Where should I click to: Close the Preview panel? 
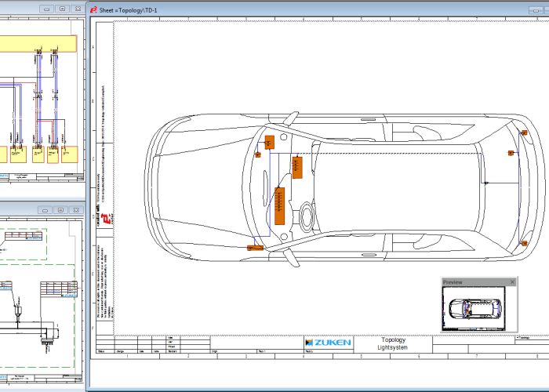[x=513, y=281]
